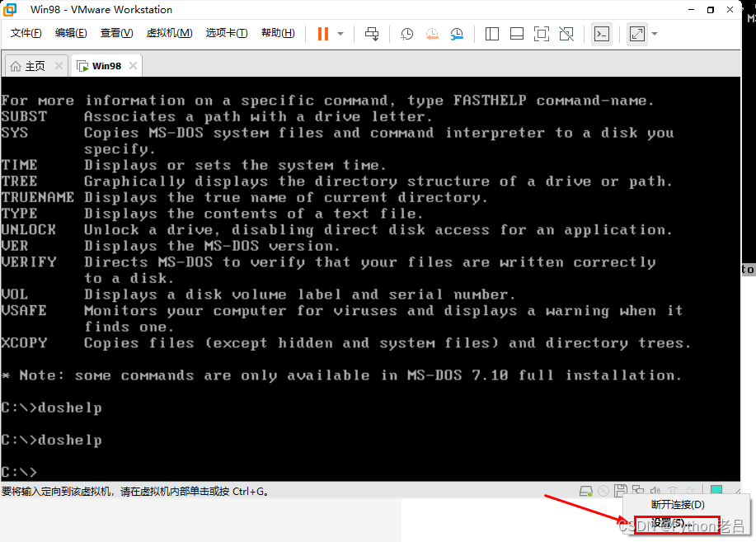Click the TRUENAME command line text
Viewport: 756px width, 542px height.
coord(245,197)
